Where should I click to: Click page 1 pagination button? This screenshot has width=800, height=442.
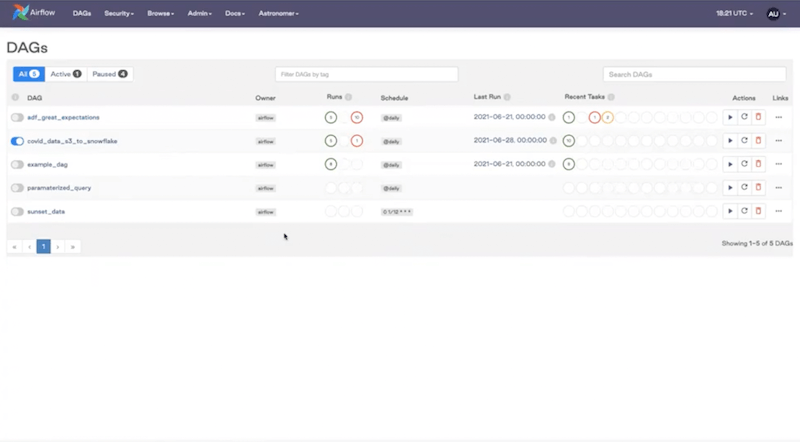pos(43,247)
